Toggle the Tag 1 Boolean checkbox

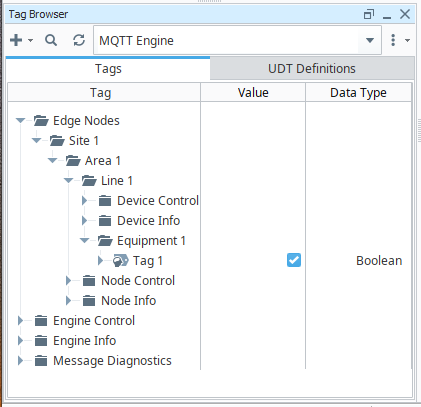pyautogui.click(x=294, y=260)
